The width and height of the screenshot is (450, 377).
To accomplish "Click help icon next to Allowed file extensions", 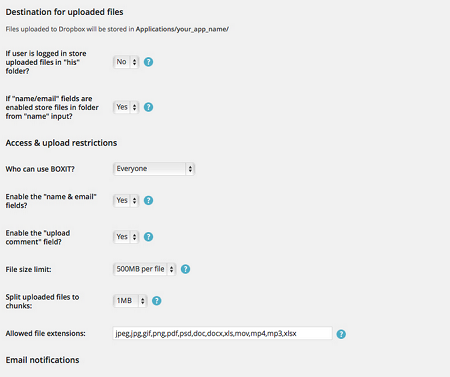I will pyautogui.click(x=341, y=334).
